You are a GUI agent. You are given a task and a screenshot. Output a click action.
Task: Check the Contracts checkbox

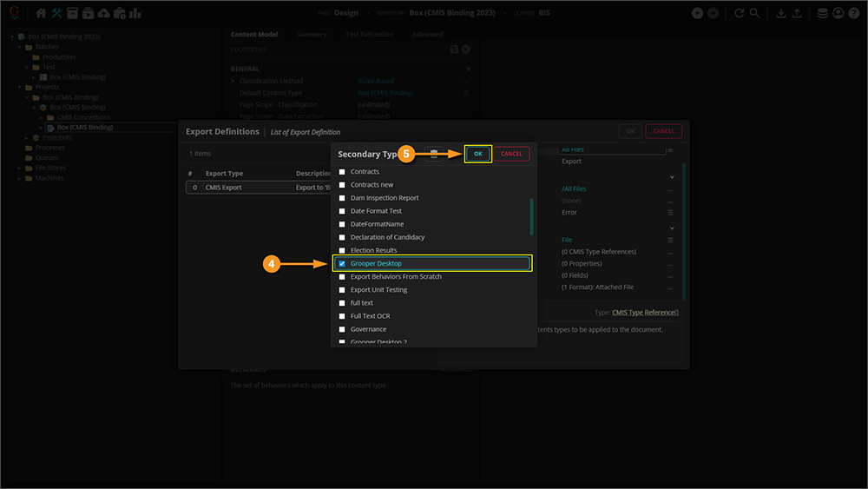pos(342,172)
